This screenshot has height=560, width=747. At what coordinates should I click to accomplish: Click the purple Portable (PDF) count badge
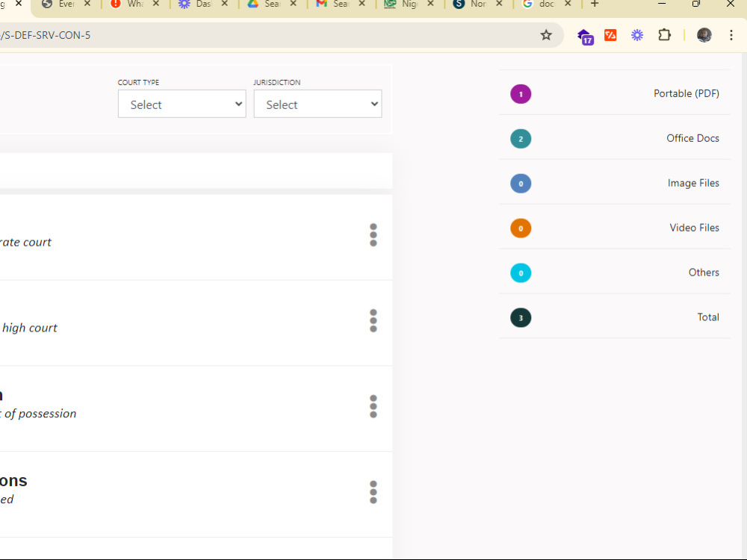[x=521, y=94]
